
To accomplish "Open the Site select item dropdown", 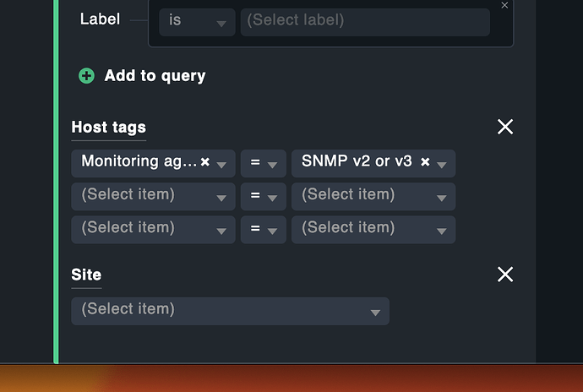I will pos(230,310).
